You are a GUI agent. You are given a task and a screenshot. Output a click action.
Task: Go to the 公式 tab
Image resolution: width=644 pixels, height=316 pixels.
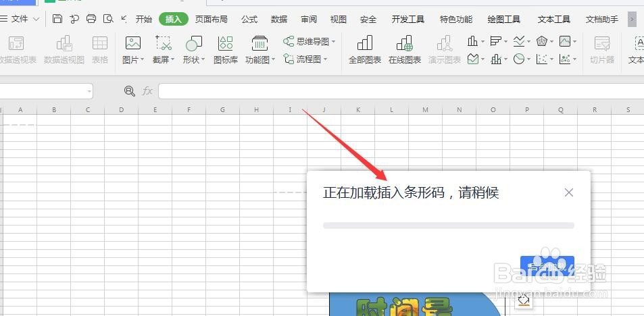249,19
